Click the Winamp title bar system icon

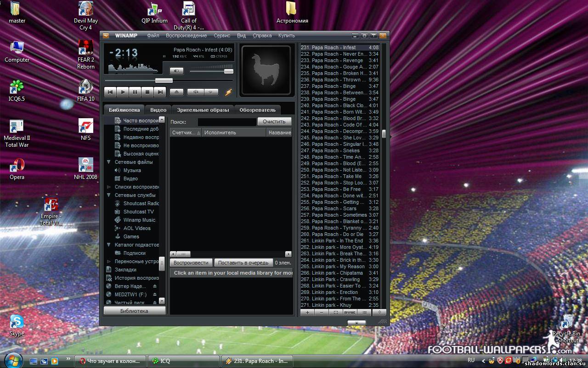pyautogui.click(x=106, y=35)
